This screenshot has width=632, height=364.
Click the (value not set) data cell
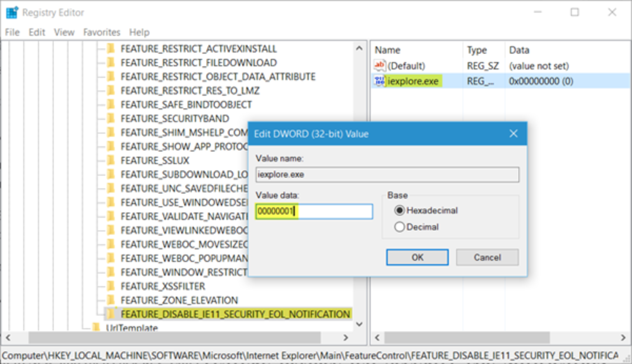tap(539, 66)
